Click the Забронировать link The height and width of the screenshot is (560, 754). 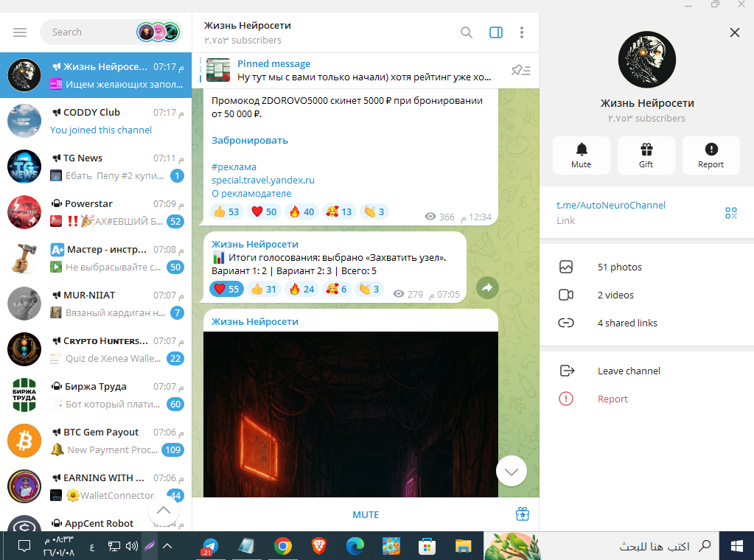click(x=250, y=140)
